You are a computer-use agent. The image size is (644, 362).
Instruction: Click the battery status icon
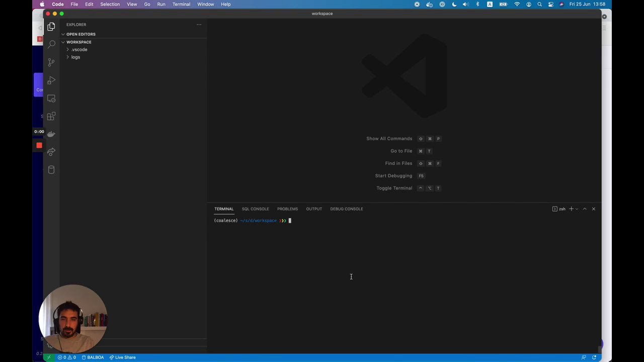[503, 5]
